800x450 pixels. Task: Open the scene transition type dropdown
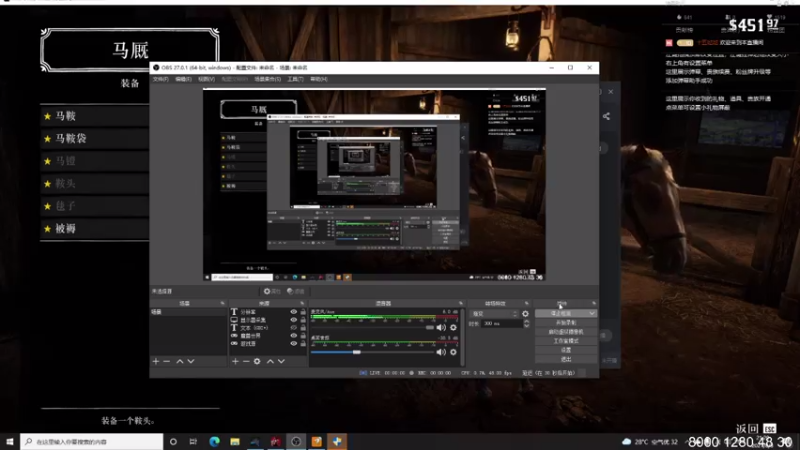coord(494,314)
